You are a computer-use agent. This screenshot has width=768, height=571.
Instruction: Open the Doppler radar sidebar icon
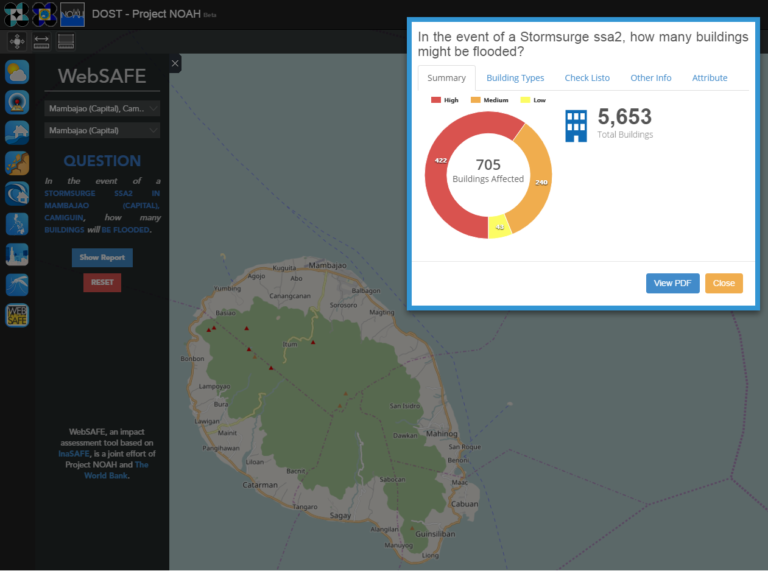(x=17, y=102)
